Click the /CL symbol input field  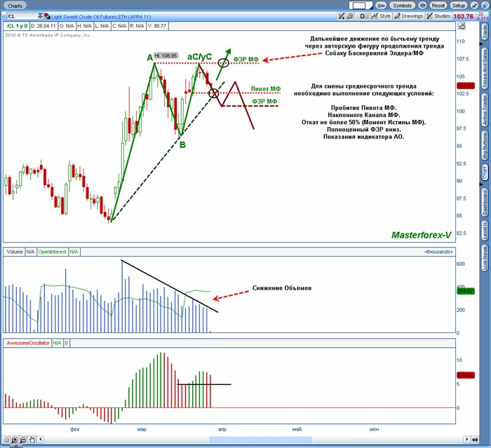[22, 16]
